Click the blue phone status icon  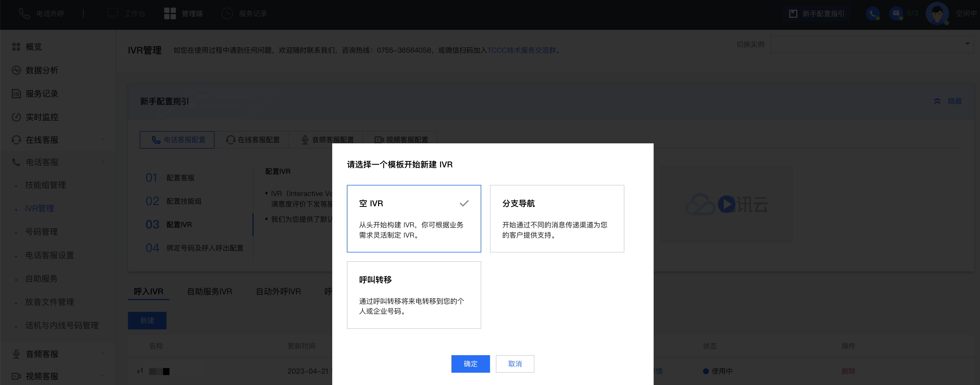(872, 14)
